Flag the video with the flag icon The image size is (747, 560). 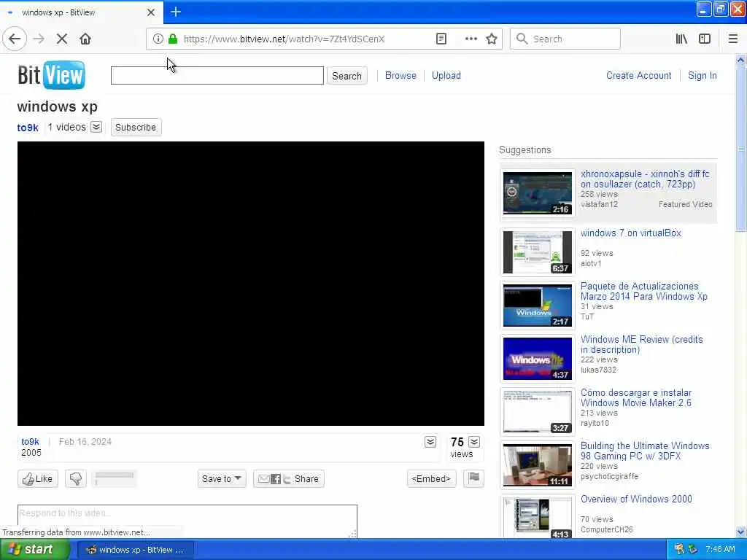(x=473, y=478)
